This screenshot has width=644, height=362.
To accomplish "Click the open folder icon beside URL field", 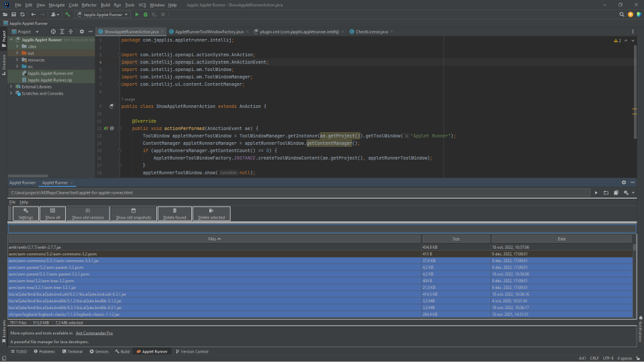I will [x=606, y=192].
